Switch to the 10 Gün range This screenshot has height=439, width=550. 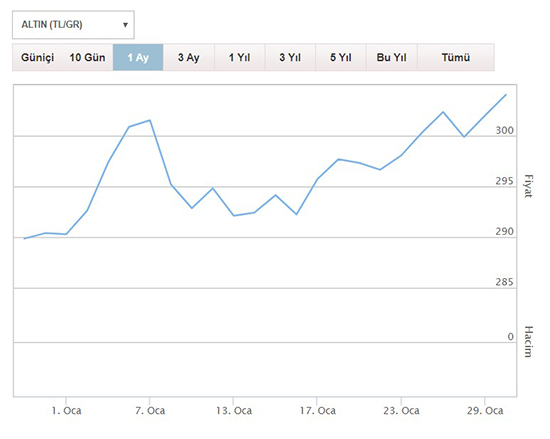tap(87, 58)
